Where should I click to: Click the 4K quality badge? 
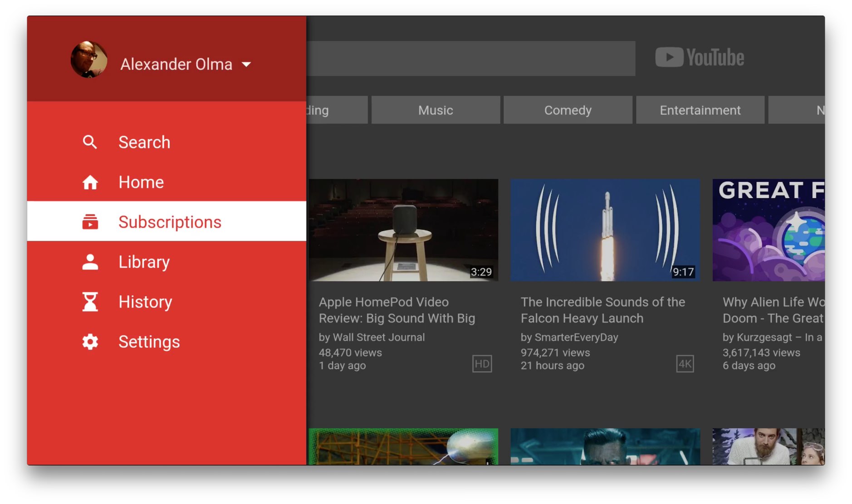pyautogui.click(x=685, y=364)
